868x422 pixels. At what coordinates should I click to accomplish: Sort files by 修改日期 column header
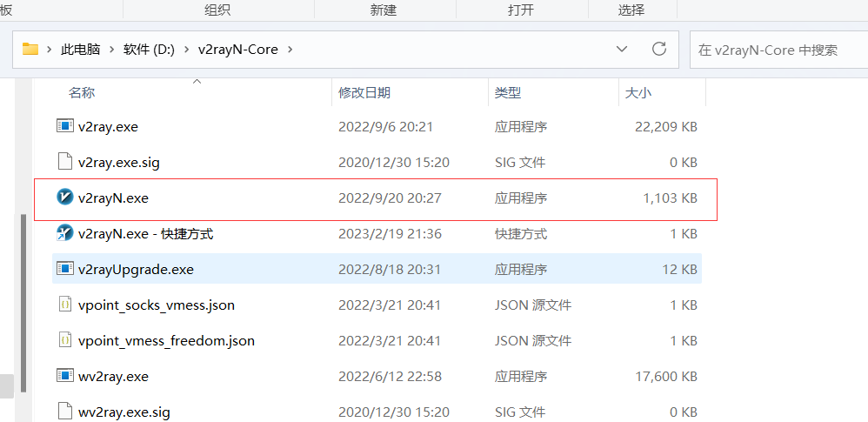pos(364,92)
